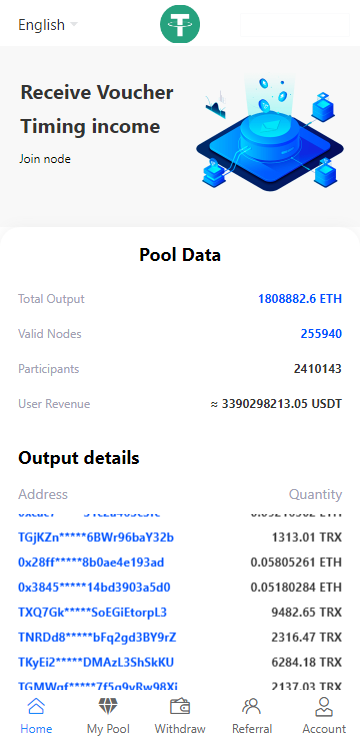This screenshot has height=740, width=360.
Task: Click the Valid Nodes count 255940
Action: click(x=321, y=334)
